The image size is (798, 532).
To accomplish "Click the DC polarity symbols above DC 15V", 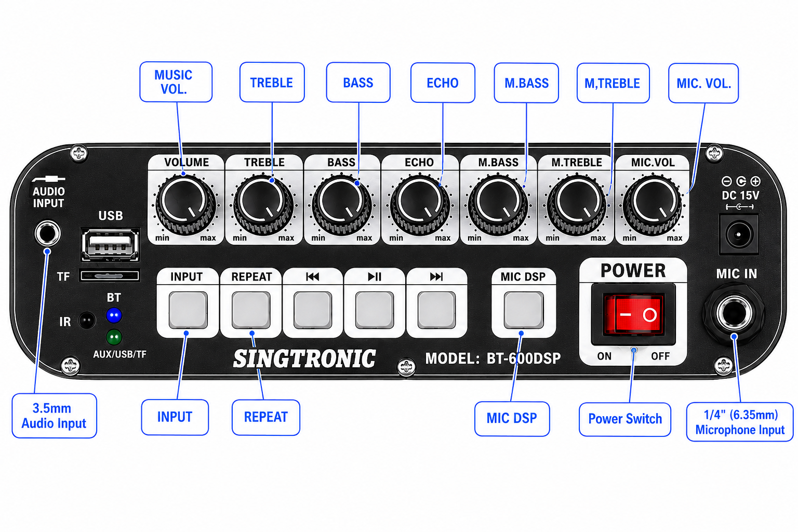I will click(x=741, y=181).
